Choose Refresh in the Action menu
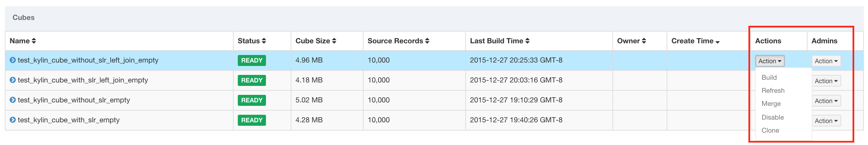The width and height of the screenshot is (868, 145). point(773,91)
